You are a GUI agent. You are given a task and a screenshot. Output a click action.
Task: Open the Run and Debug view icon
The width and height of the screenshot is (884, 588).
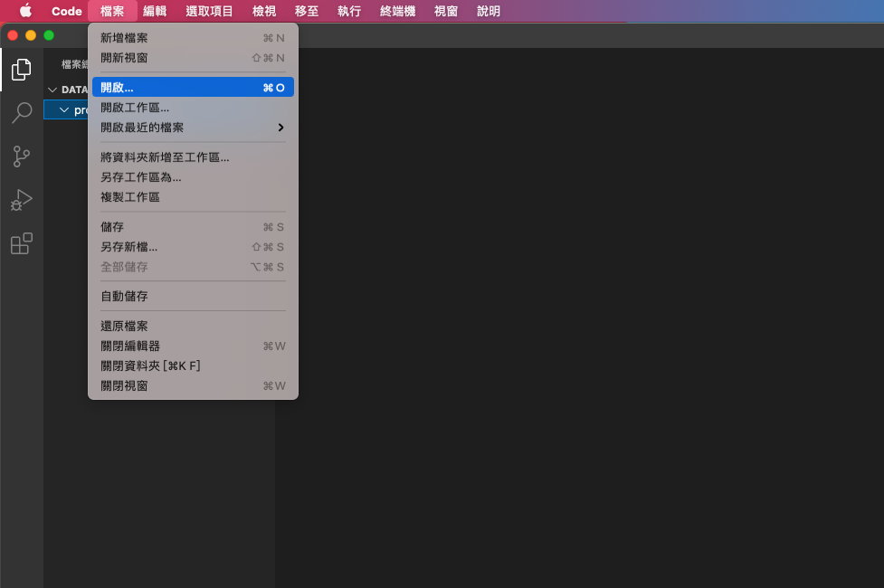tap(22, 200)
